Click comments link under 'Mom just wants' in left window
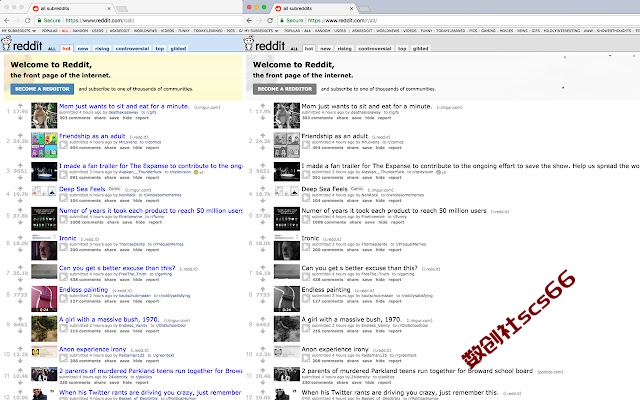640x400 pixels. coord(75,118)
